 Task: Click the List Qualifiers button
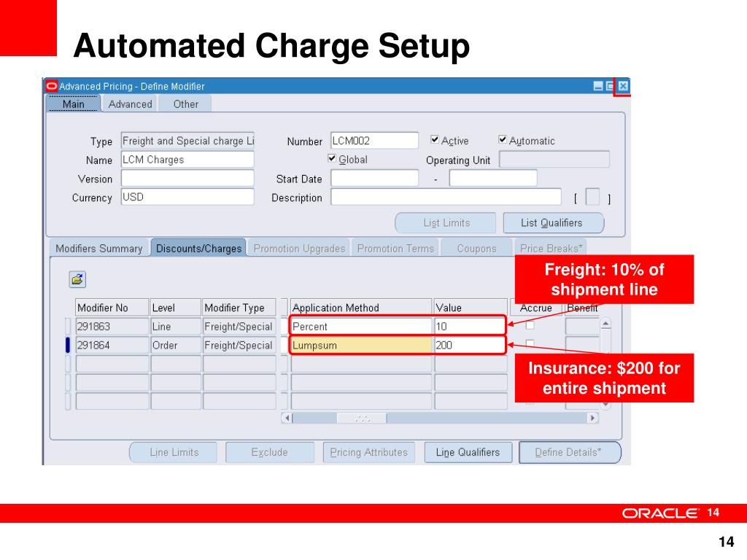coord(553,223)
